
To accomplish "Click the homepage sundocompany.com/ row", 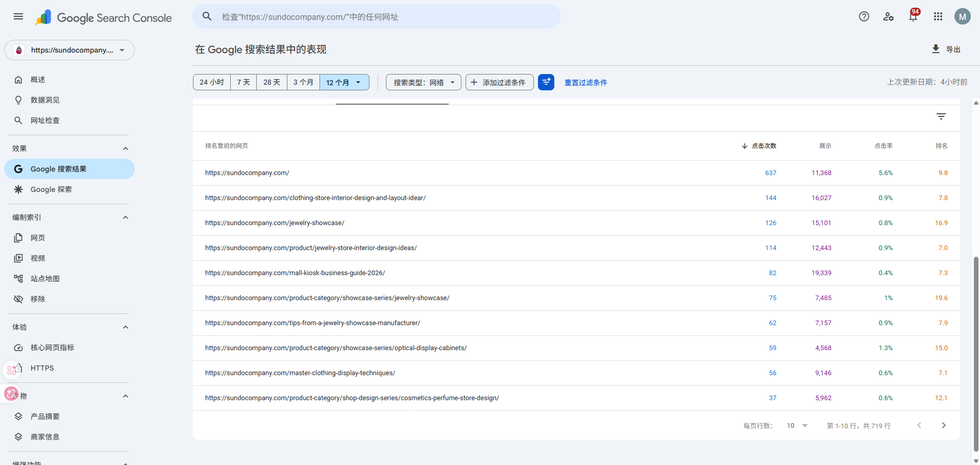I will [576, 173].
